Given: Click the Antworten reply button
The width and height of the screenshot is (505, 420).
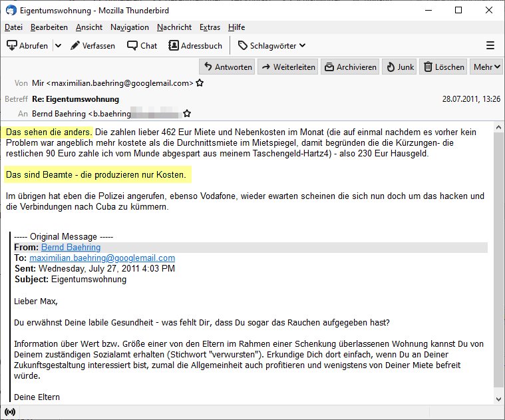Looking at the screenshot, I should pos(227,67).
